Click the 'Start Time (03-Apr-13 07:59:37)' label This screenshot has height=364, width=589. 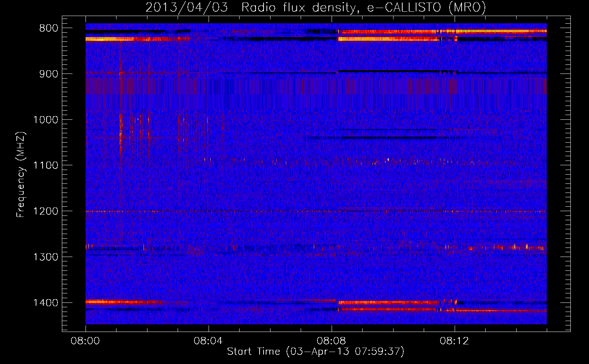coord(316,352)
